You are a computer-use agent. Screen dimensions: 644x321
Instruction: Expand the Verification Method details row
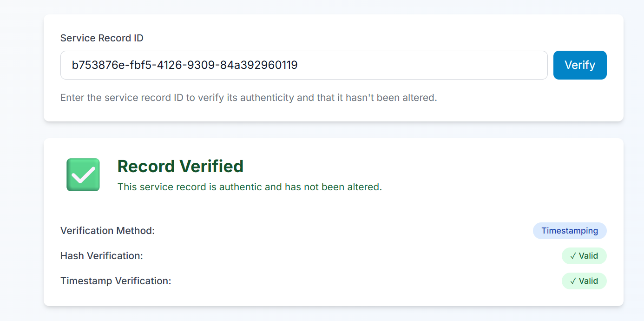click(107, 231)
